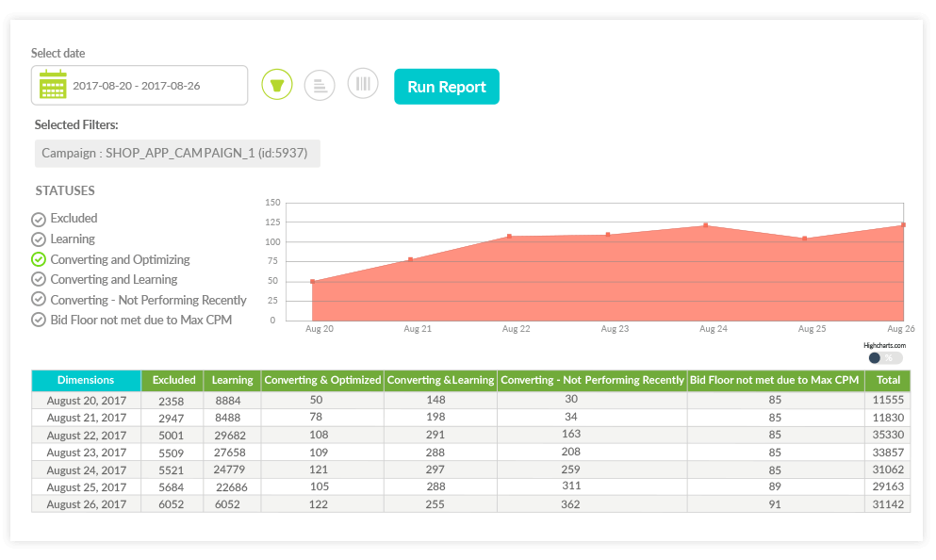Select the Excluded value 2358
The width and height of the screenshot is (936, 560).
[172, 402]
